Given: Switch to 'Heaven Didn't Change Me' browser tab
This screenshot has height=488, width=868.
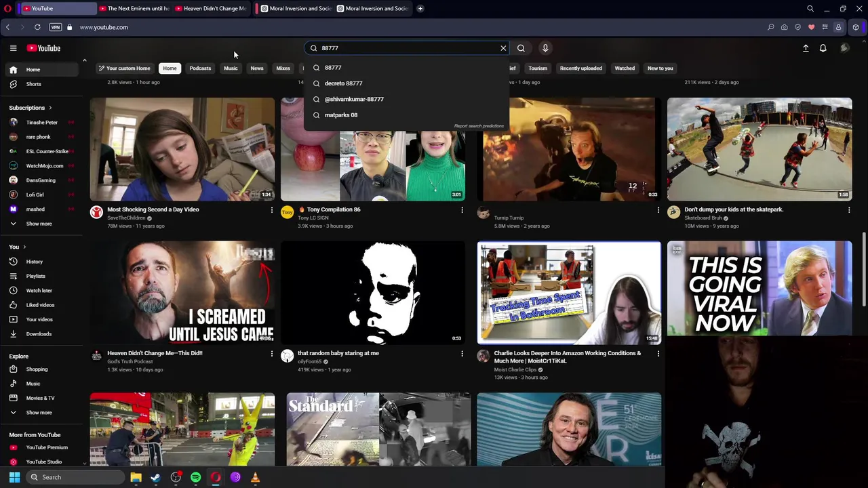Looking at the screenshot, I should [210, 9].
